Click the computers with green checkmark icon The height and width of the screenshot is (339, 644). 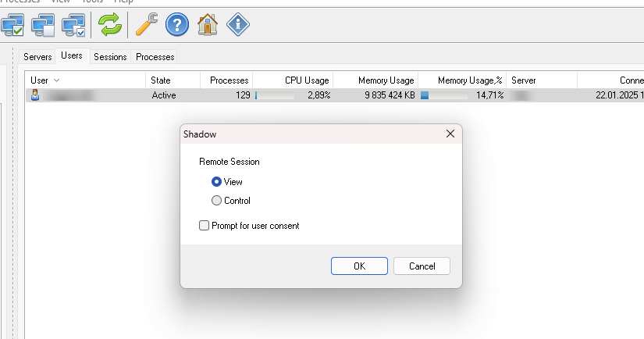pyautogui.click(x=13, y=25)
